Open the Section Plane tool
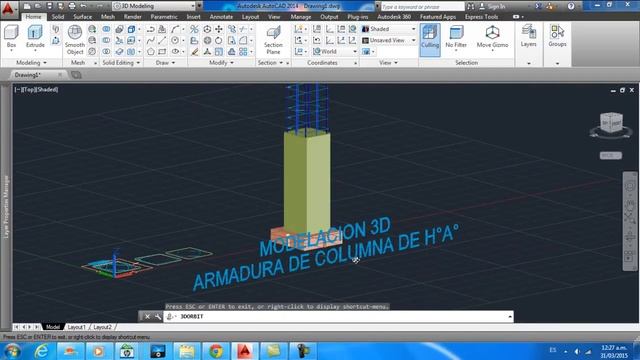The image size is (640, 360). [273, 40]
